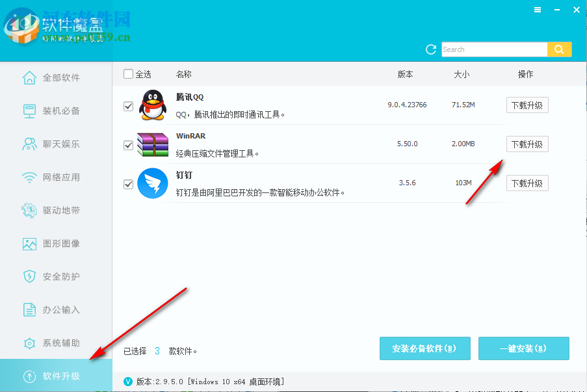
Task: Click the cog icon for 系统辅助
Action: pyautogui.click(x=29, y=343)
